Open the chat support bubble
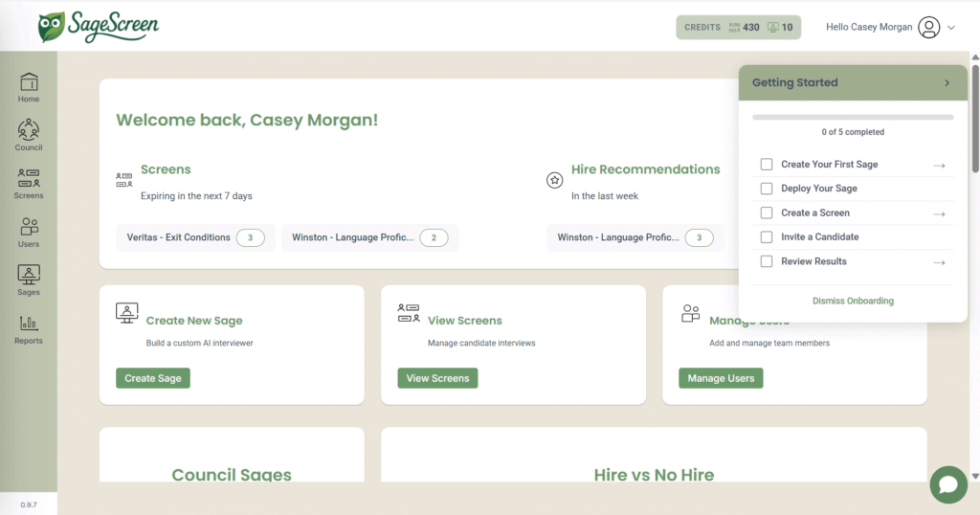Screen dimensions: 980x515 coord(948,484)
